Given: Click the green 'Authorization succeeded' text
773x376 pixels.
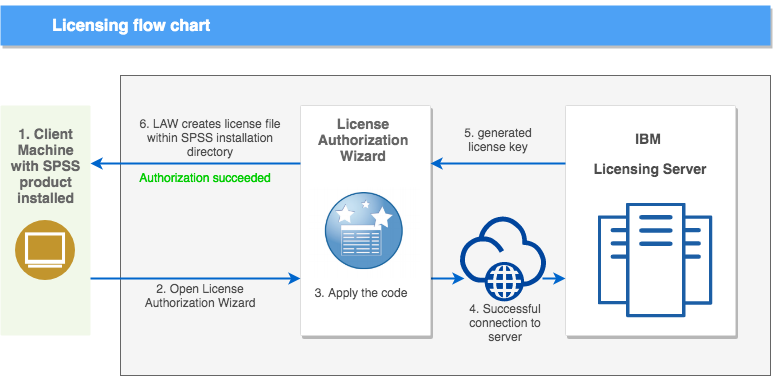Looking at the screenshot, I should (x=205, y=178).
